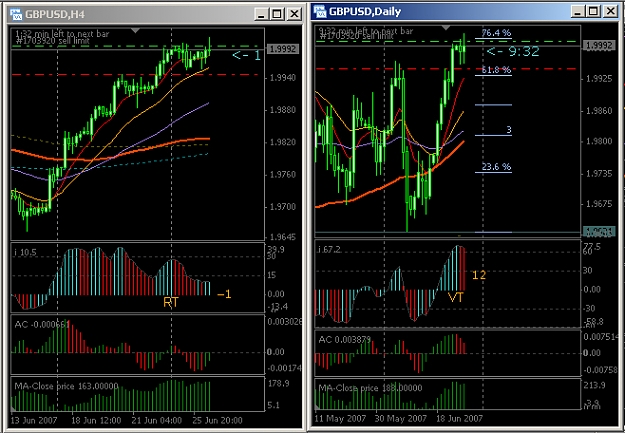Click the 1.9700 price axis value
Image resolution: width=625 pixels, height=433 pixels.
(285, 207)
